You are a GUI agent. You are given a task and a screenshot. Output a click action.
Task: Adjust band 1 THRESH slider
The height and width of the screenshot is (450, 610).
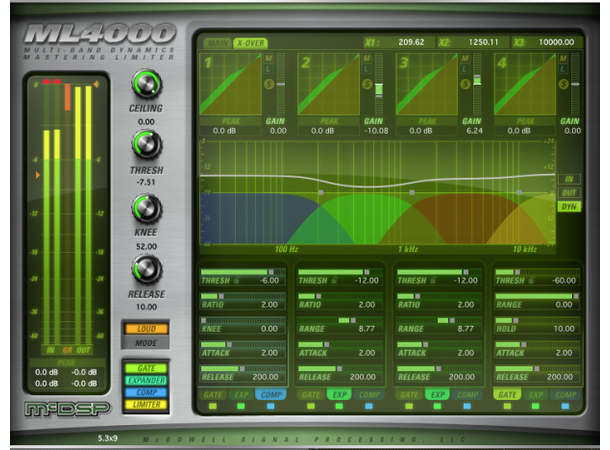(243, 272)
